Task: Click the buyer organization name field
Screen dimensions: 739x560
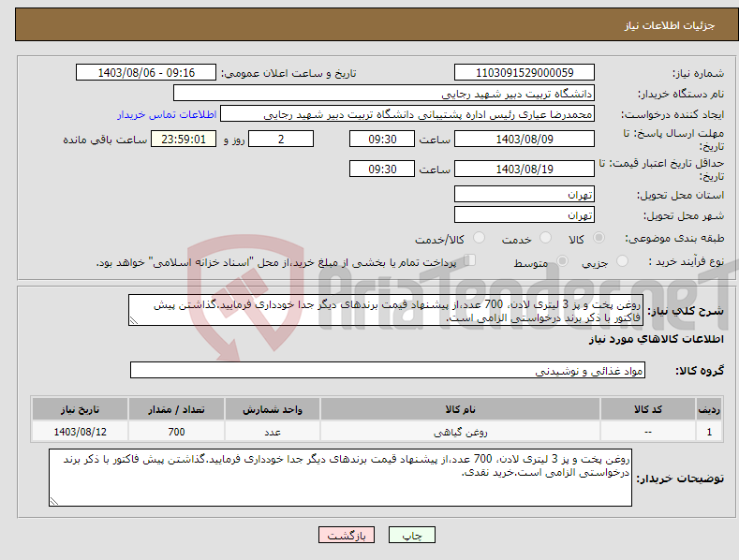Action: click(384, 94)
